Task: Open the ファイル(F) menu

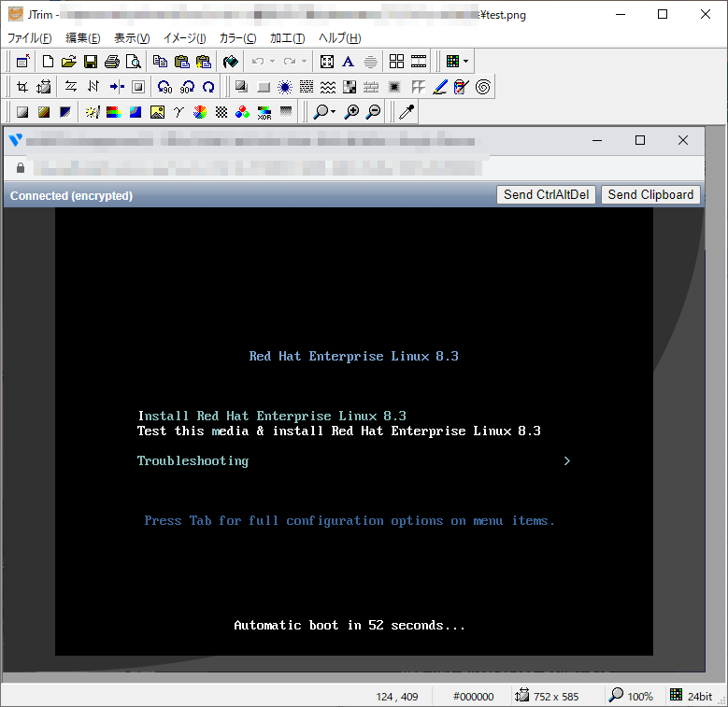Action: 29,38
